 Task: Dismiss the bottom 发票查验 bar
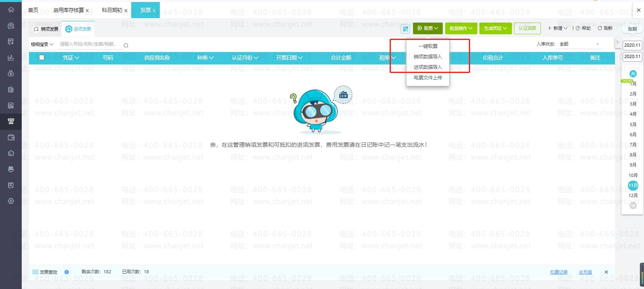coord(606,272)
